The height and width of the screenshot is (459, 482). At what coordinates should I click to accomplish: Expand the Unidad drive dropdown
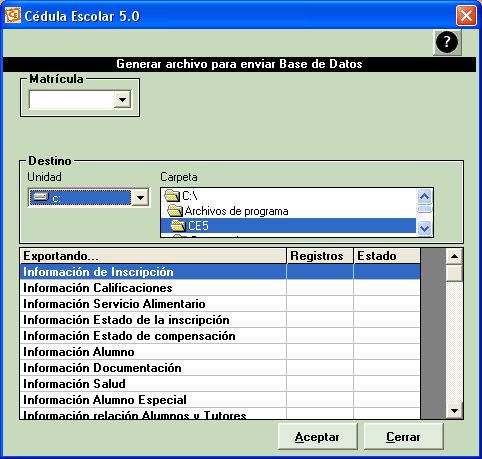coord(140,198)
